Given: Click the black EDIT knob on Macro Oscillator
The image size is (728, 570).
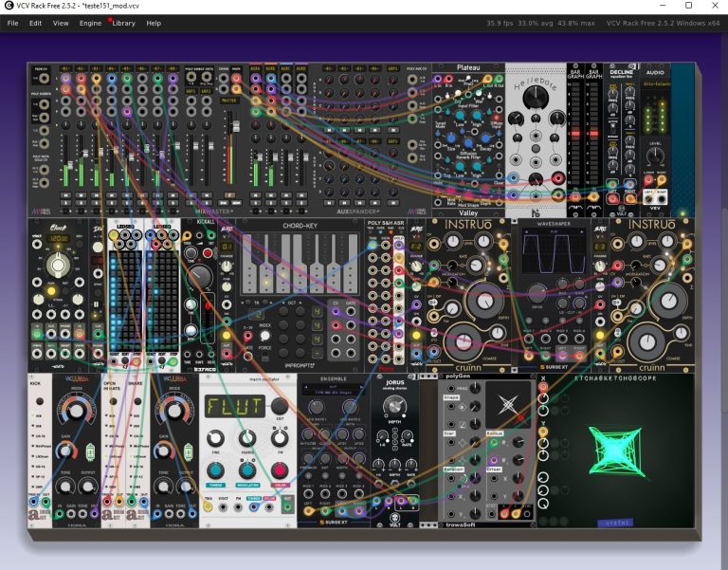Looking at the screenshot, I should 279,406.
